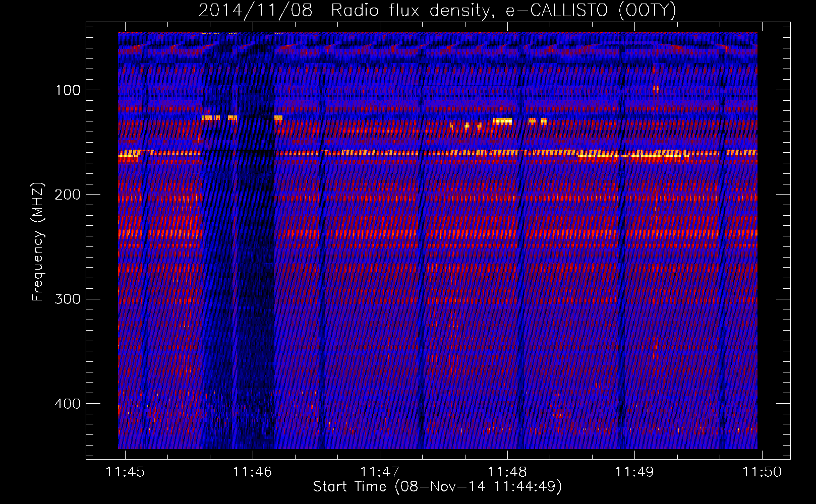Image resolution: width=816 pixels, height=504 pixels.
Task: Click the 11:47 time tick label
Action: coord(380,472)
